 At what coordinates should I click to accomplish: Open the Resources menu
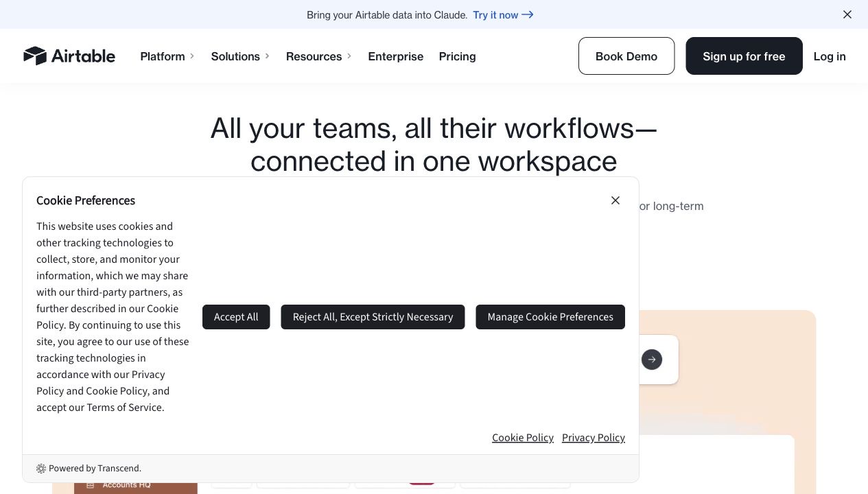point(314,56)
